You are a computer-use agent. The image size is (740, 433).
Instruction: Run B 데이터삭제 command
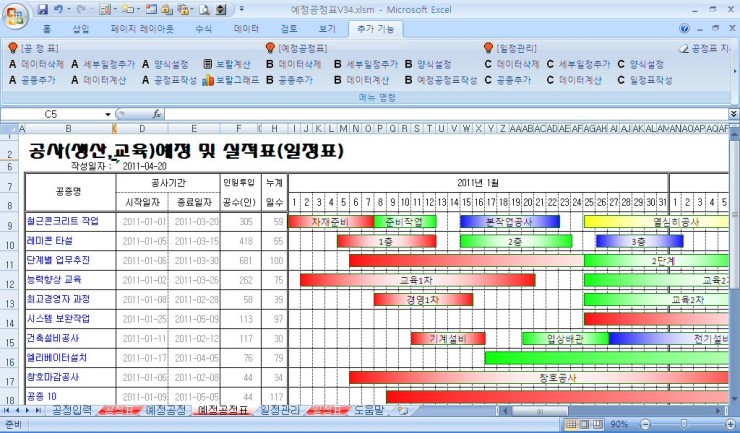(x=294, y=64)
